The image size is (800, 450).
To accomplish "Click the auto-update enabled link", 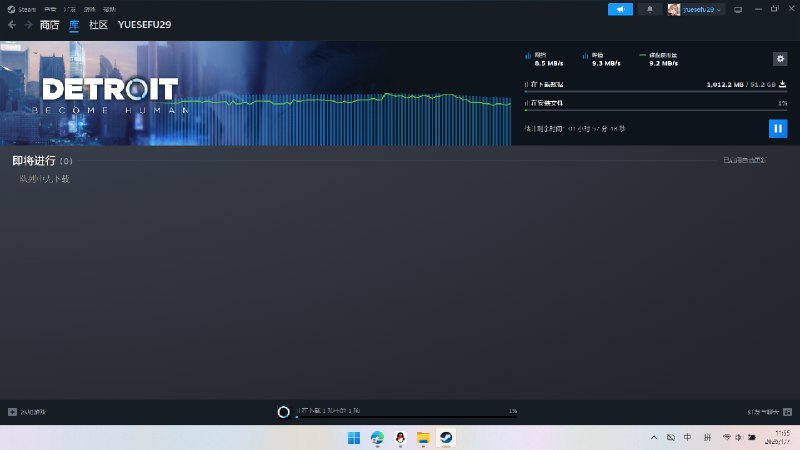I will click(x=745, y=160).
